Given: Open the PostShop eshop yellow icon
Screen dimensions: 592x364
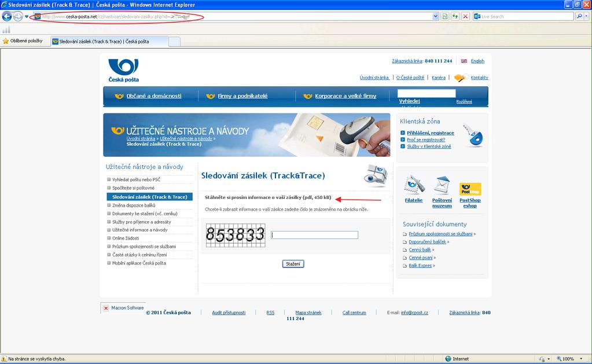Looking at the screenshot, I should pyautogui.click(x=470, y=189).
